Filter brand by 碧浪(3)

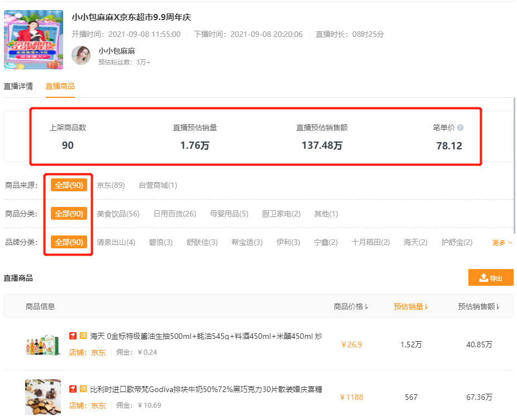coord(161,243)
